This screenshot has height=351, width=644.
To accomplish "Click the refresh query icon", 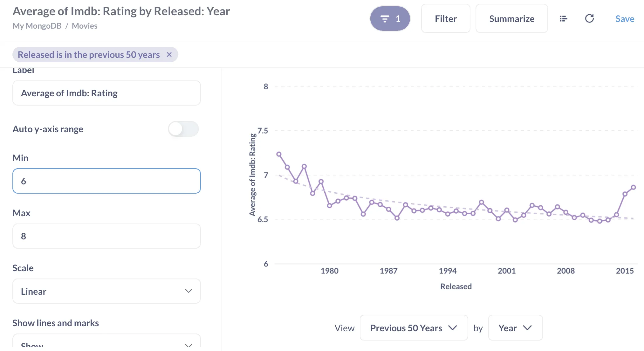I will (x=589, y=19).
